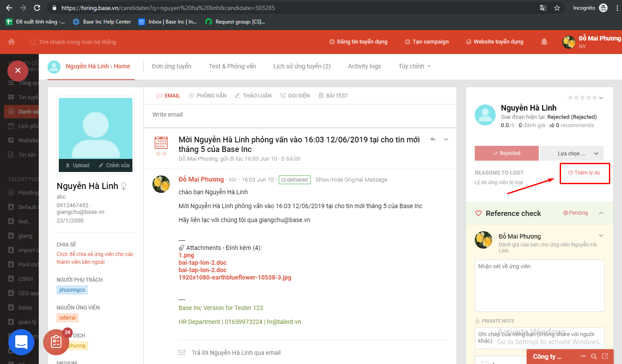Open the Base home icon in the red header

click(x=12, y=42)
